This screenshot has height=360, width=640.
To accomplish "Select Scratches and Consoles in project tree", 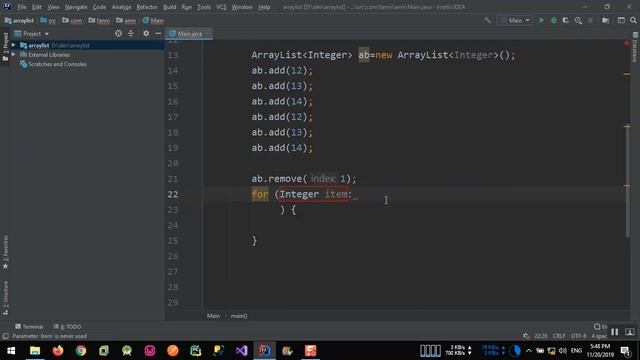I will tap(57, 64).
